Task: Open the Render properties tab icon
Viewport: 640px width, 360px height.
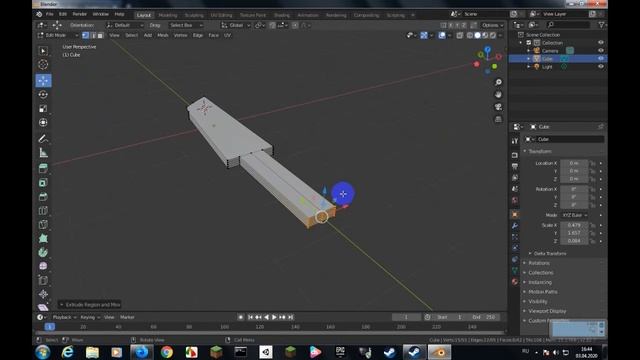Action: [x=515, y=155]
